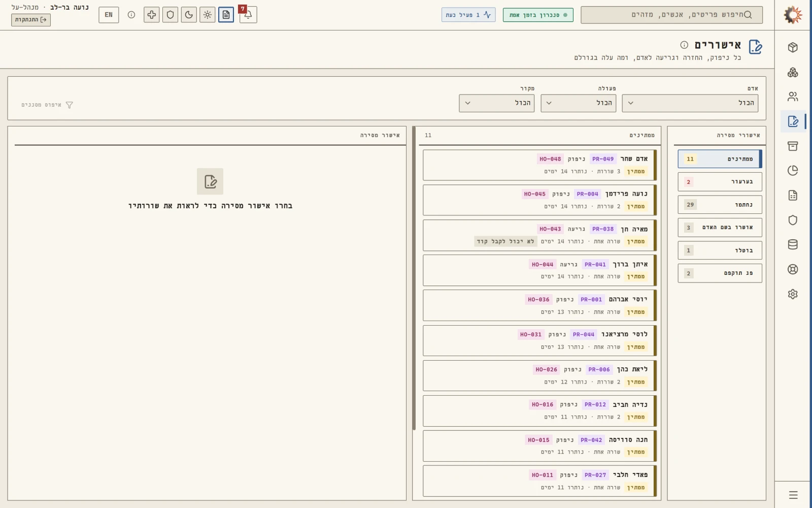Select the ממתינים tab with 11

(720, 159)
